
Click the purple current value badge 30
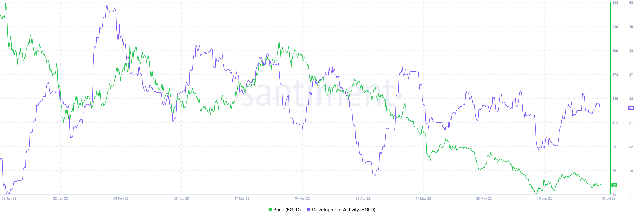[x=631, y=108]
